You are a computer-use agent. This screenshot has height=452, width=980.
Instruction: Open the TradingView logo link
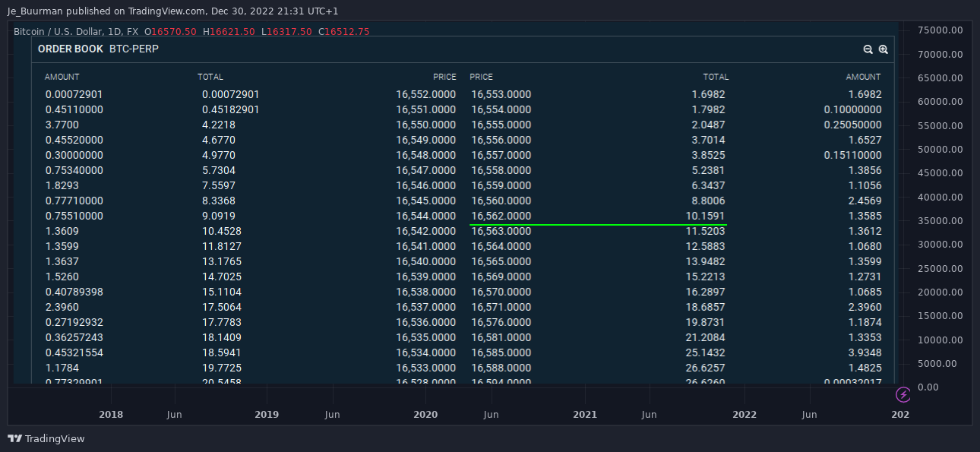tap(46, 438)
